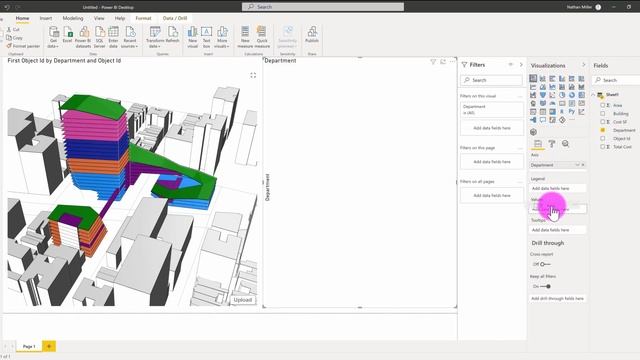The width and height of the screenshot is (640, 360).
Task: Activate the Format painter
Action: click(x=23, y=46)
